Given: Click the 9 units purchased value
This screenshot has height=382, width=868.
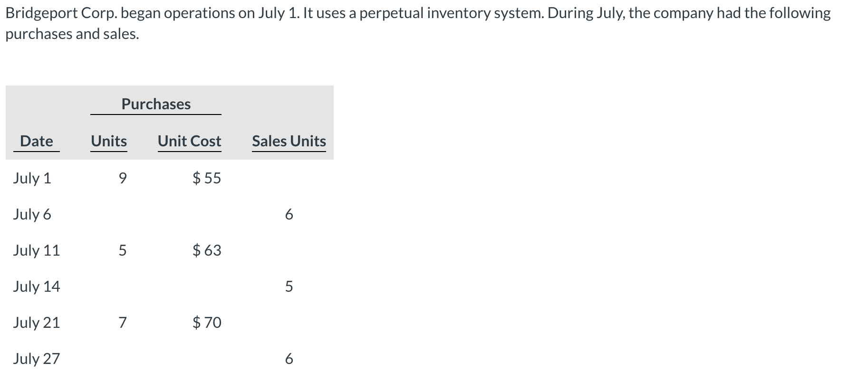Looking at the screenshot, I should (123, 178).
